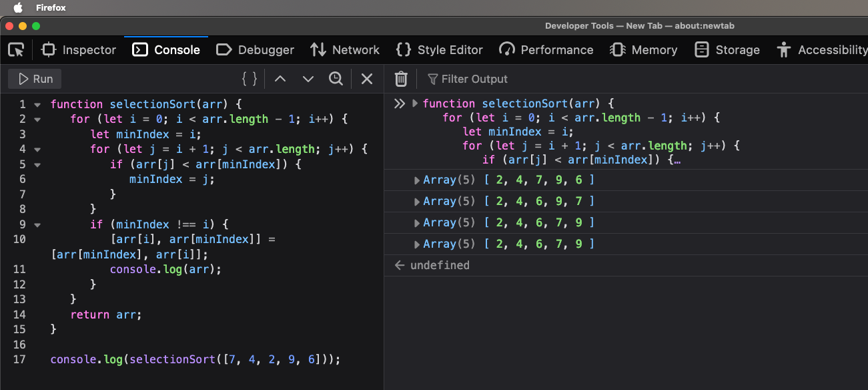Go to previous expression in history
The image size is (868, 390).
pos(280,79)
